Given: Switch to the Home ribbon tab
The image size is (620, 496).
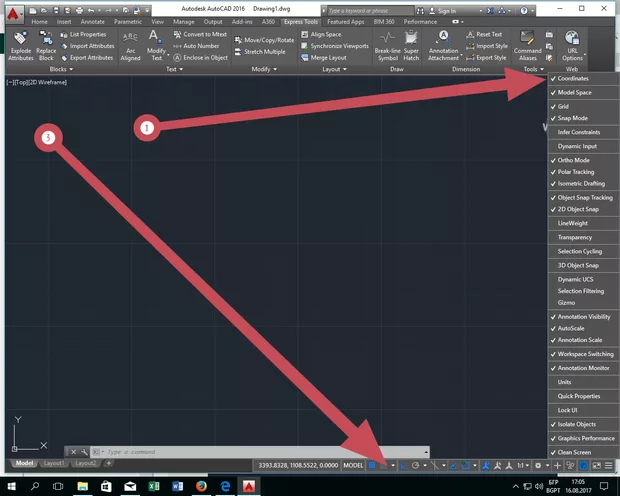Looking at the screenshot, I should coord(39,22).
